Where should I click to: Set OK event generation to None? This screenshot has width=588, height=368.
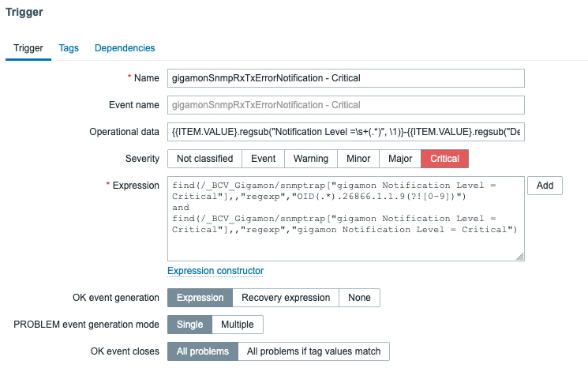pos(359,298)
